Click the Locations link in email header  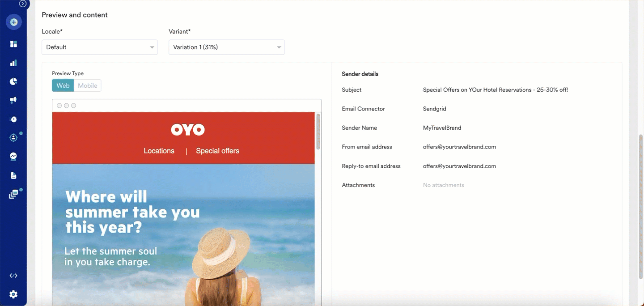[159, 151]
